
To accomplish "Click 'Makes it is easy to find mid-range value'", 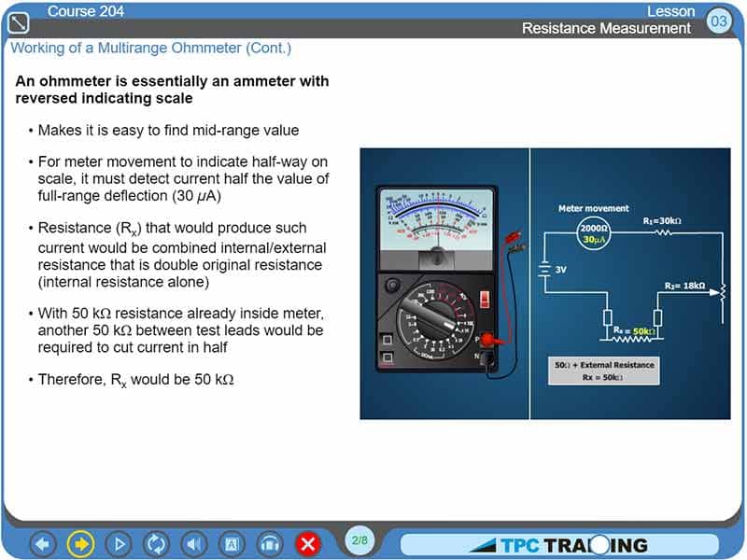I will [168, 130].
